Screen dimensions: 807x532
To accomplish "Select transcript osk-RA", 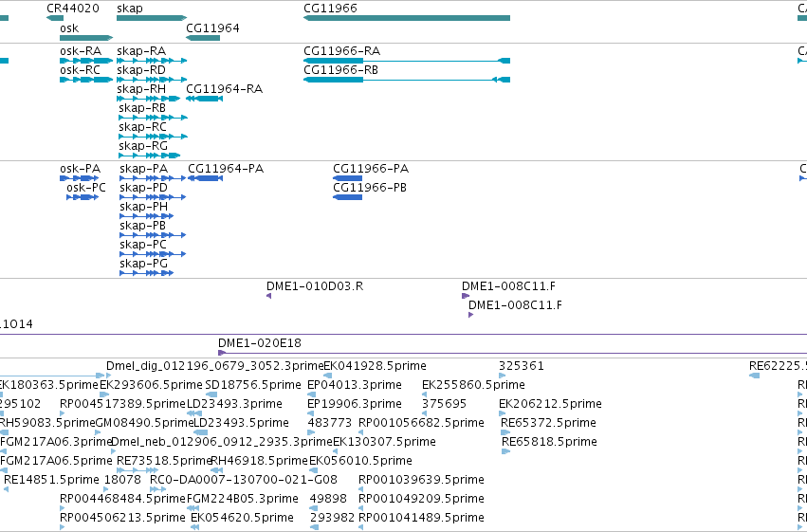I will (86, 61).
